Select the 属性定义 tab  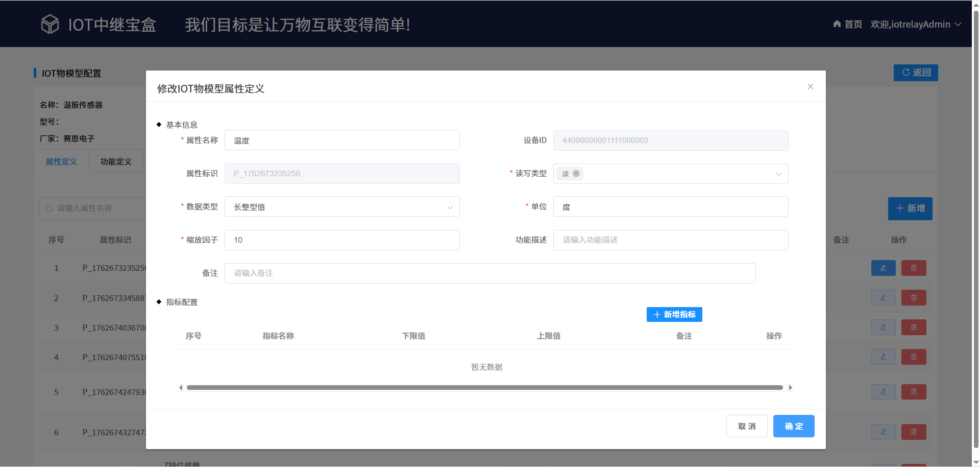[x=61, y=161]
